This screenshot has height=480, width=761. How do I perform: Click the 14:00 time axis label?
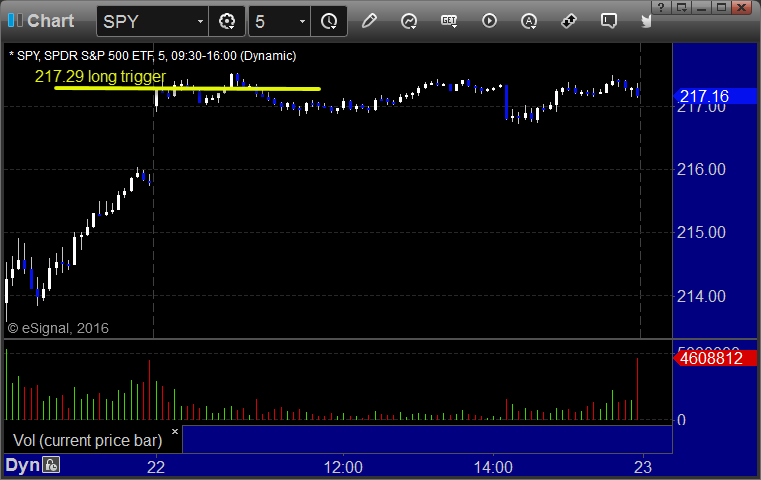point(493,467)
